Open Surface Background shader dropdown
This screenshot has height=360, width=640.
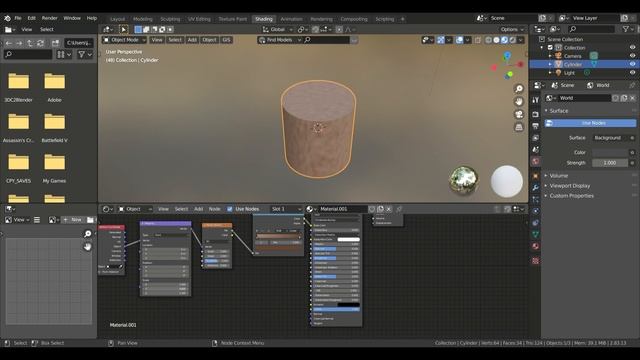pos(611,138)
